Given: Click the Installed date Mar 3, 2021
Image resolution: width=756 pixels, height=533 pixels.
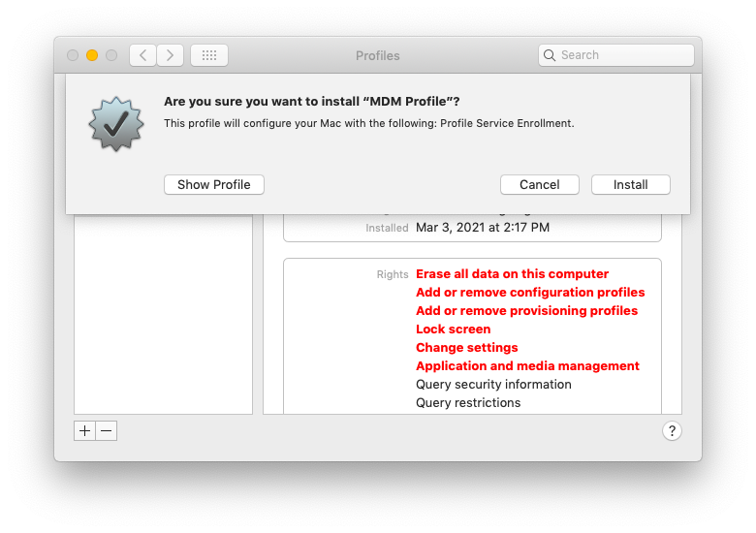Looking at the screenshot, I should coord(482,228).
